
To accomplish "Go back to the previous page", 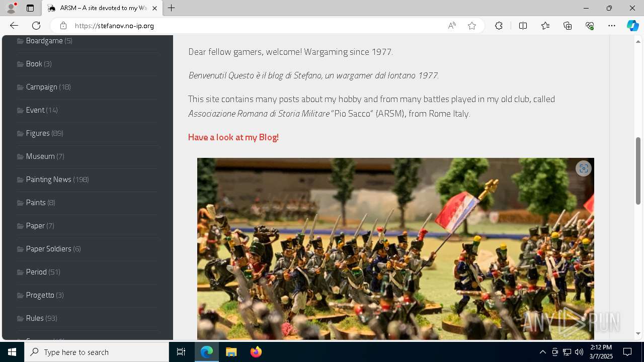I will click(14, 26).
